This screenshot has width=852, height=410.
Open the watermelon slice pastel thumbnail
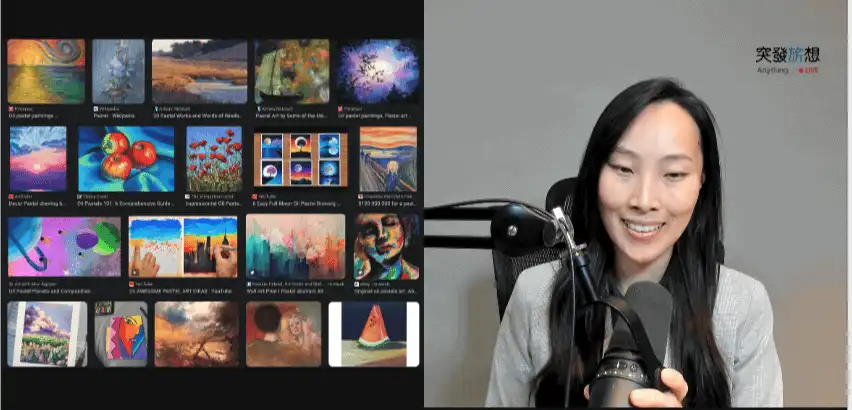pyautogui.click(x=374, y=334)
